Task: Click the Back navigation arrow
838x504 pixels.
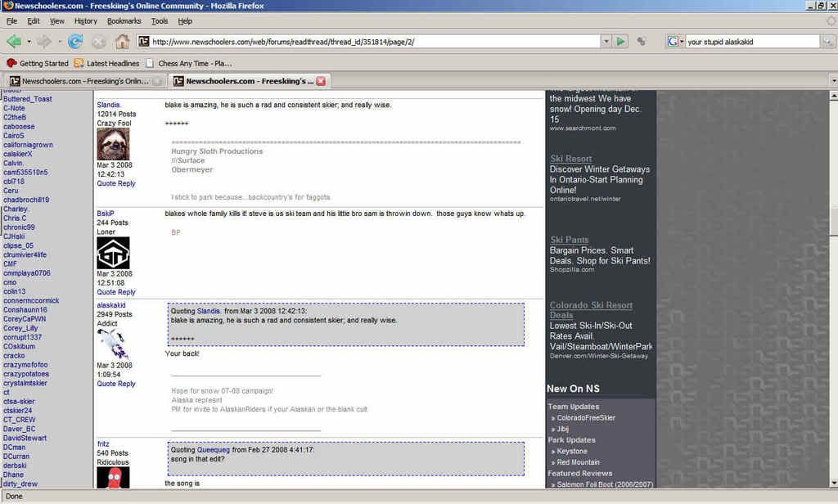Action: point(13,41)
